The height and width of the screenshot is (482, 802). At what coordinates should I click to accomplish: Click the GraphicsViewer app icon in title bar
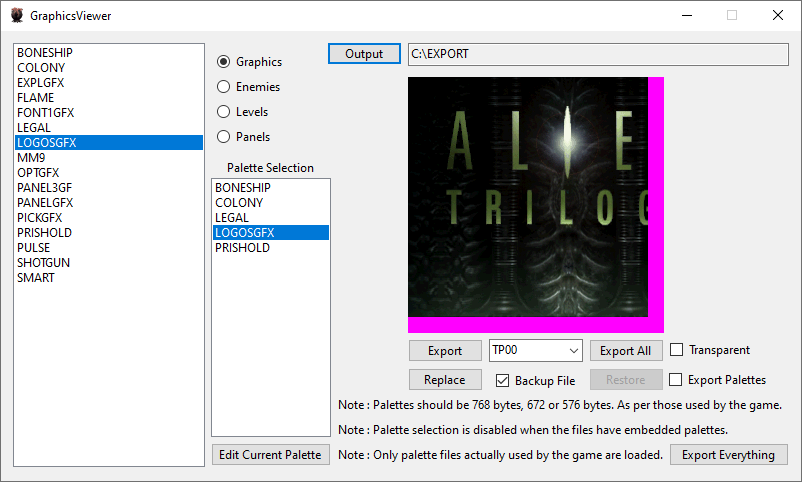(17, 15)
